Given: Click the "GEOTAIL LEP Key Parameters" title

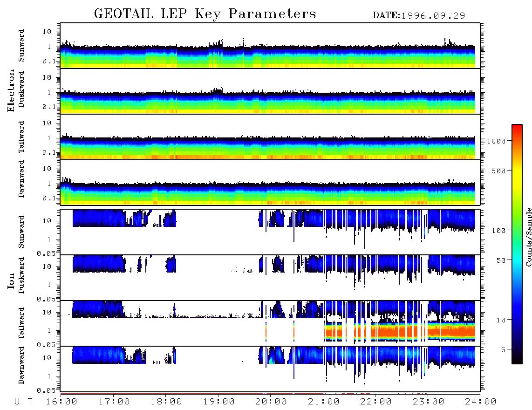Looking at the screenshot, I should (x=205, y=14).
